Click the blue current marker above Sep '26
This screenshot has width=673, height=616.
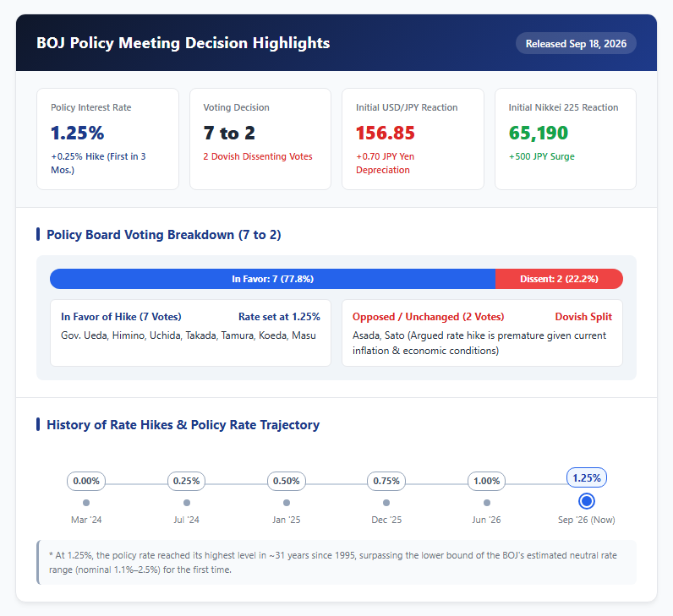(x=587, y=501)
